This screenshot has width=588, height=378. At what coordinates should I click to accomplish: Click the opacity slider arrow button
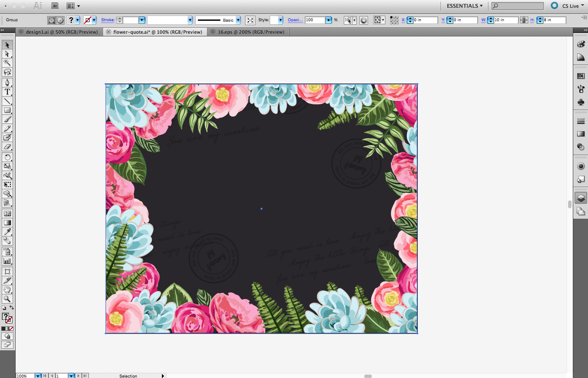(x=329, y=20)
